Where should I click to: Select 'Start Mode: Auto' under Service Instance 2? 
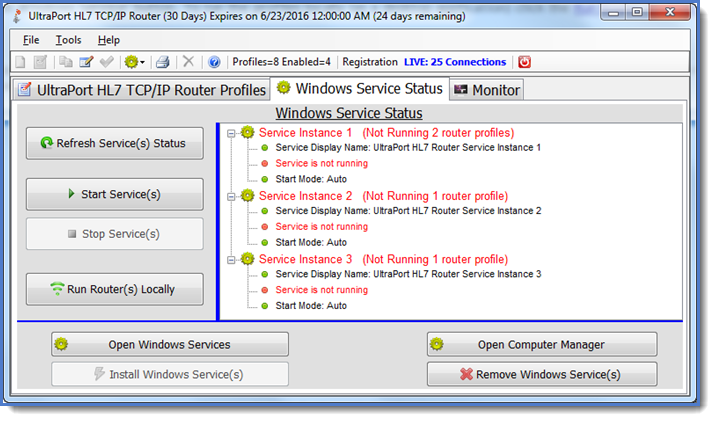311,243
